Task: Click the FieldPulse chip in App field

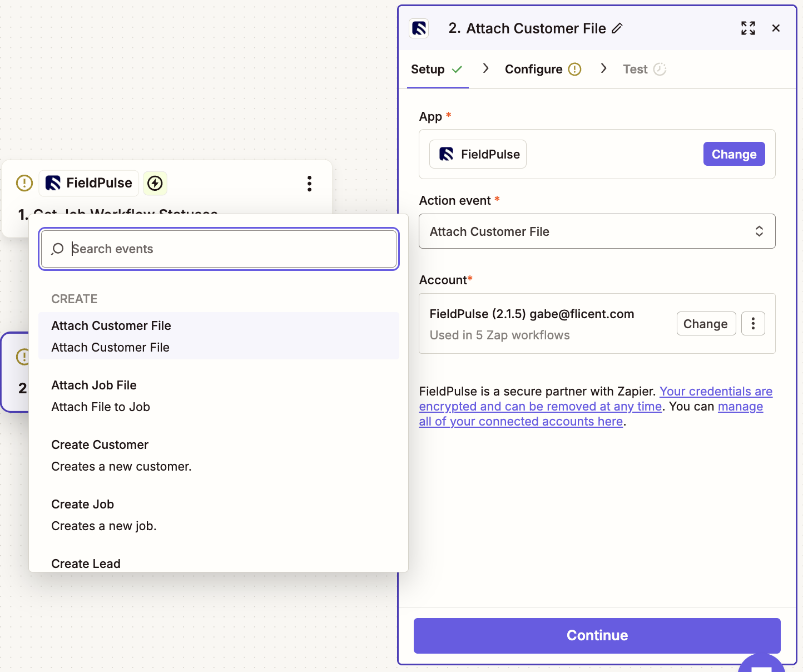Action: point(478,154)
